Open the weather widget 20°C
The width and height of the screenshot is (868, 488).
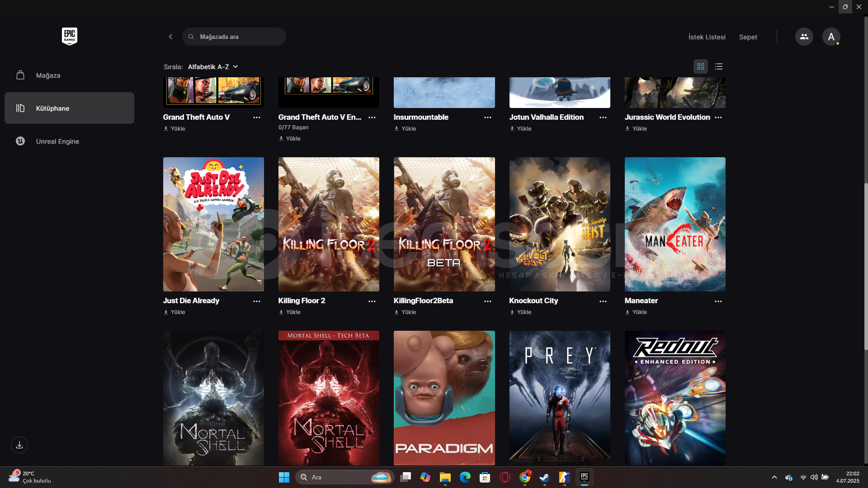tap(30, 477)
